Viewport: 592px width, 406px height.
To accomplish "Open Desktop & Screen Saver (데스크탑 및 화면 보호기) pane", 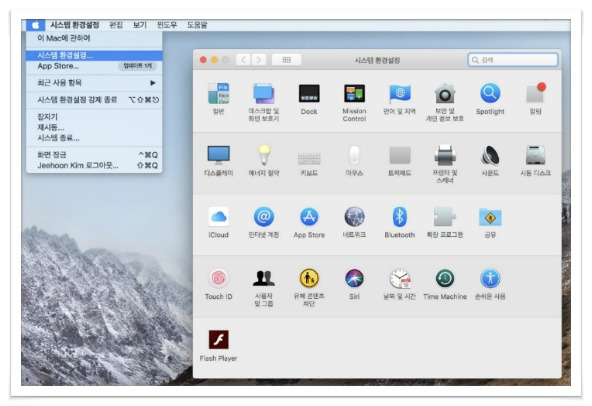I will pyautogui.click(x=264, y=94).
